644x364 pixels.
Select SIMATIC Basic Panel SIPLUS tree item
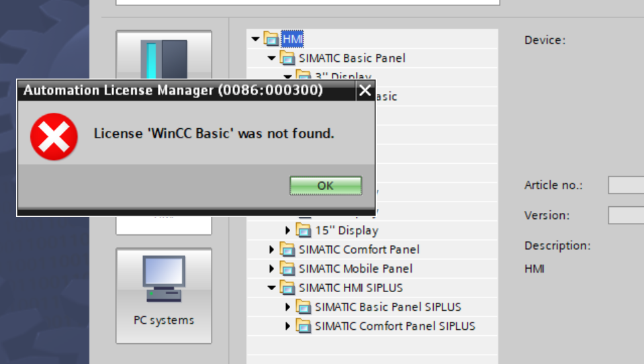click(x=388, y=307)
